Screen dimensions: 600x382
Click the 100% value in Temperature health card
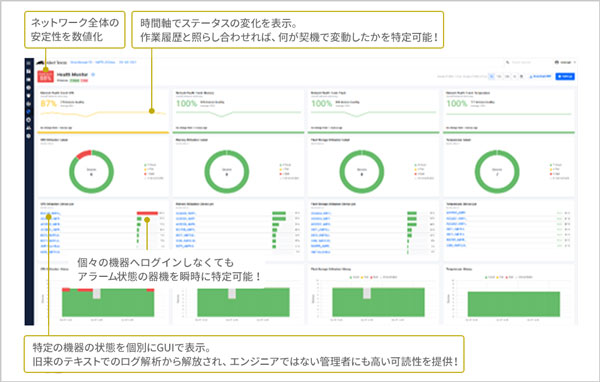point(457,103)
